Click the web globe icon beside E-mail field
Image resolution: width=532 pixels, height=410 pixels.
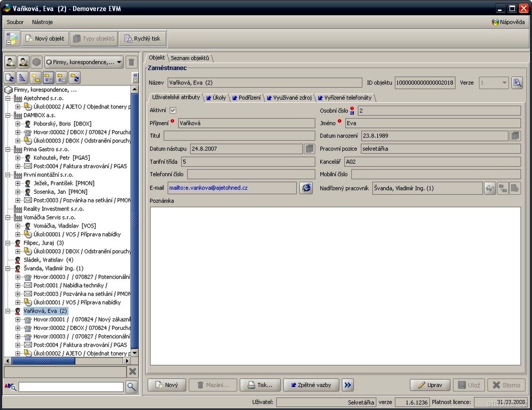tap(306, 188)
